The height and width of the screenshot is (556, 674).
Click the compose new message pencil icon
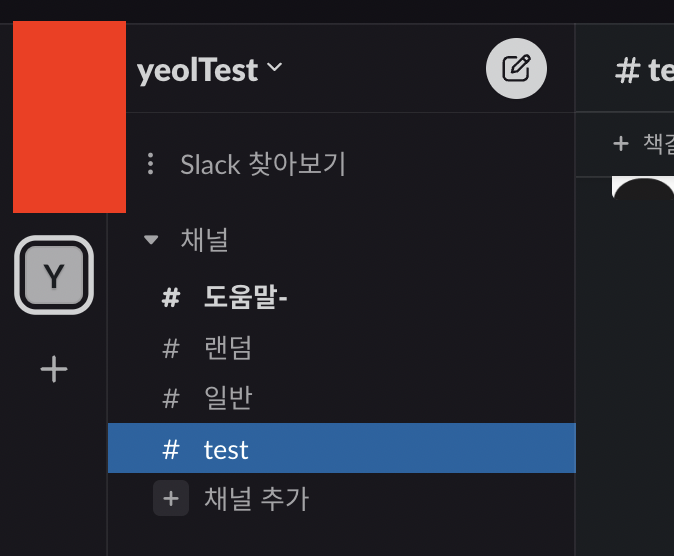tap(516, 68)
